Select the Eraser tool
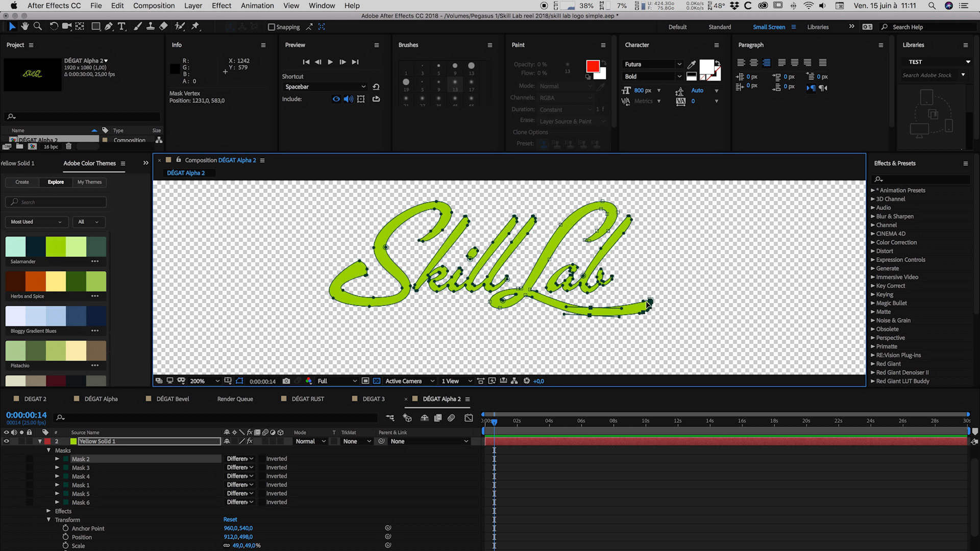The width and height of the screenshot is (980, 551). (163, 26)
